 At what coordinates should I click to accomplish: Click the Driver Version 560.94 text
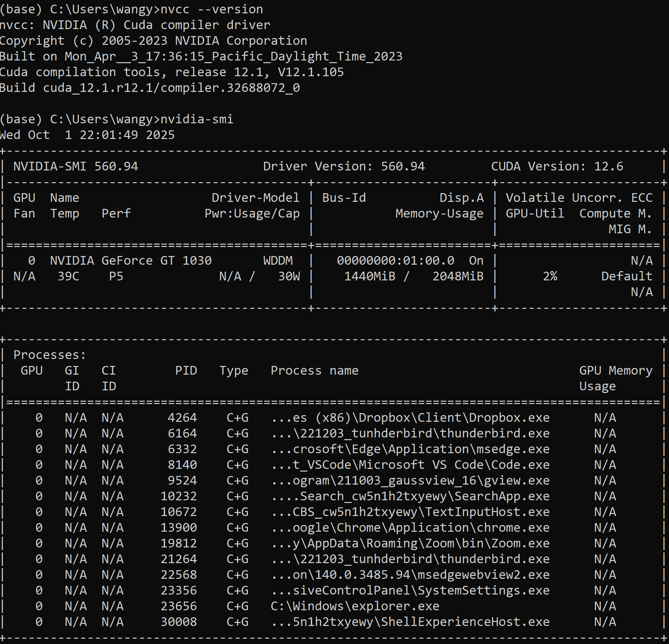pyautogui.click(x=344, y=166)
